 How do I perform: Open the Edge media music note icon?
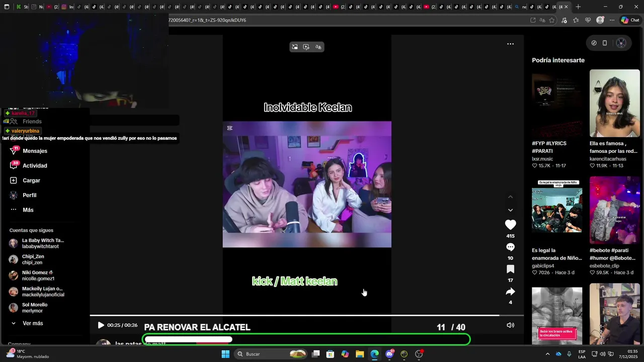[563, 20]
